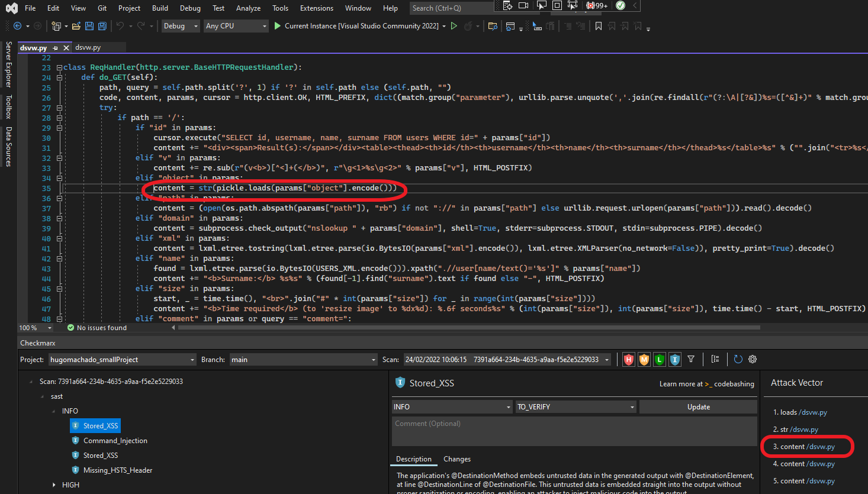This screenshot has height=494, width=868.
Task: Open the Any CPU platform dropdown
Action: 236,26
